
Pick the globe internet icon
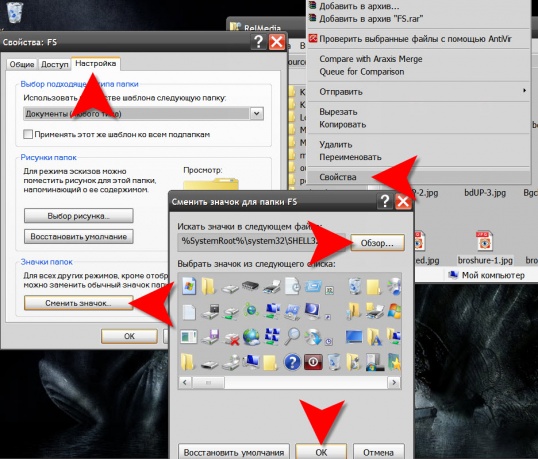tap(251, 337)
